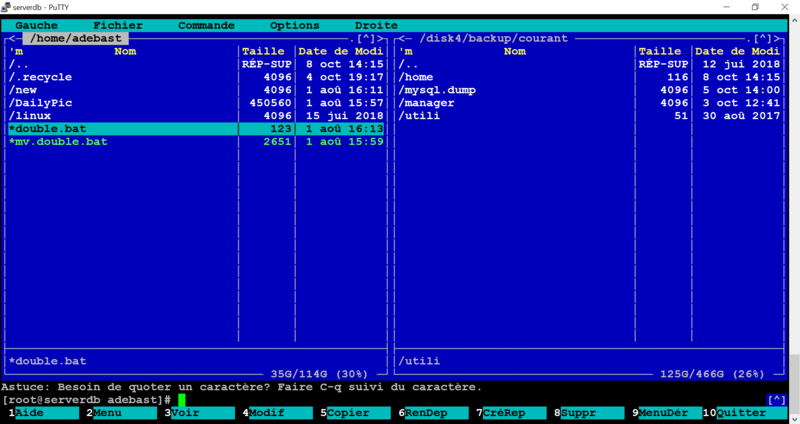Select parent directory /.. in left panel
The height and width of the screenshot is (424, 800).
tap(196, 64)
